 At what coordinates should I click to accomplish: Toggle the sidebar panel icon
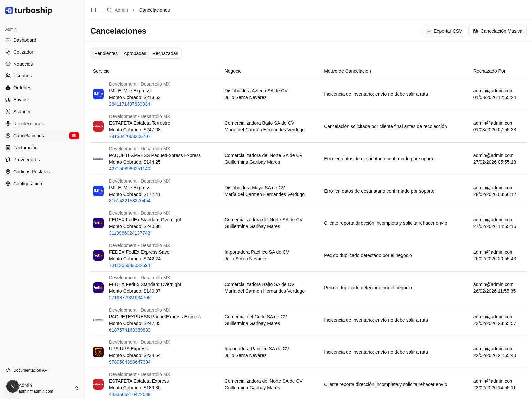[x=94, y=10]
